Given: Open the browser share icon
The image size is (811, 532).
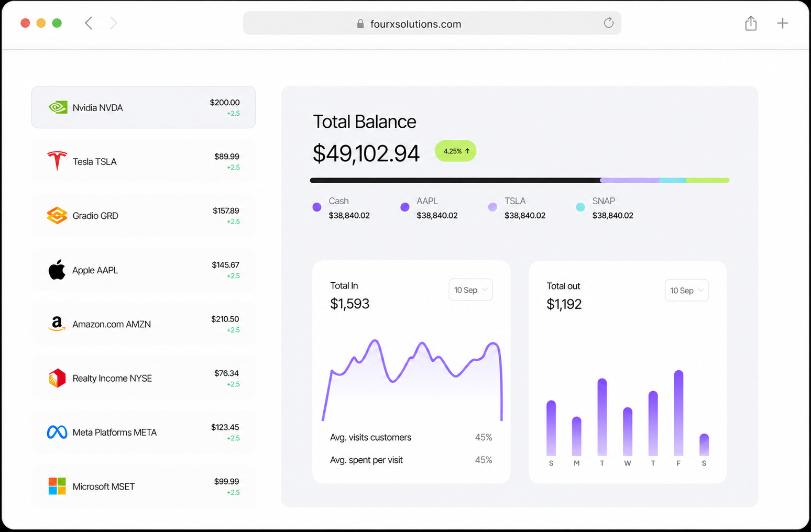Looking at the screenshot, I should (751, 23).
